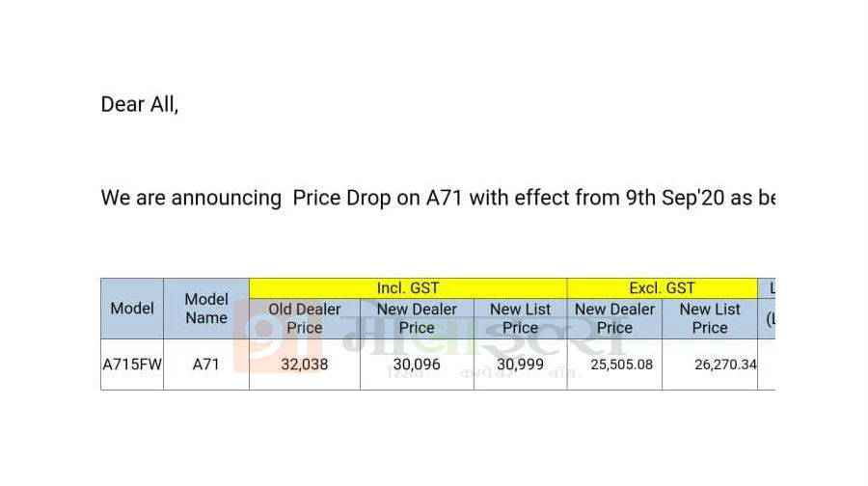868x486 pixels.
Task: Click the 30,096 new dealer price value
Action: coord(417,365)
